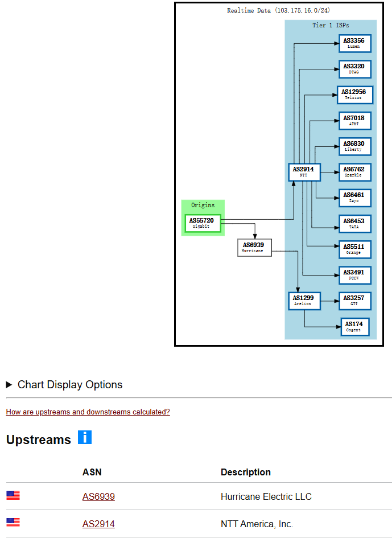The width and height of the screenshot is (392, 538).
Task: Click the 'Origins' group label
Action: point(203,205)
